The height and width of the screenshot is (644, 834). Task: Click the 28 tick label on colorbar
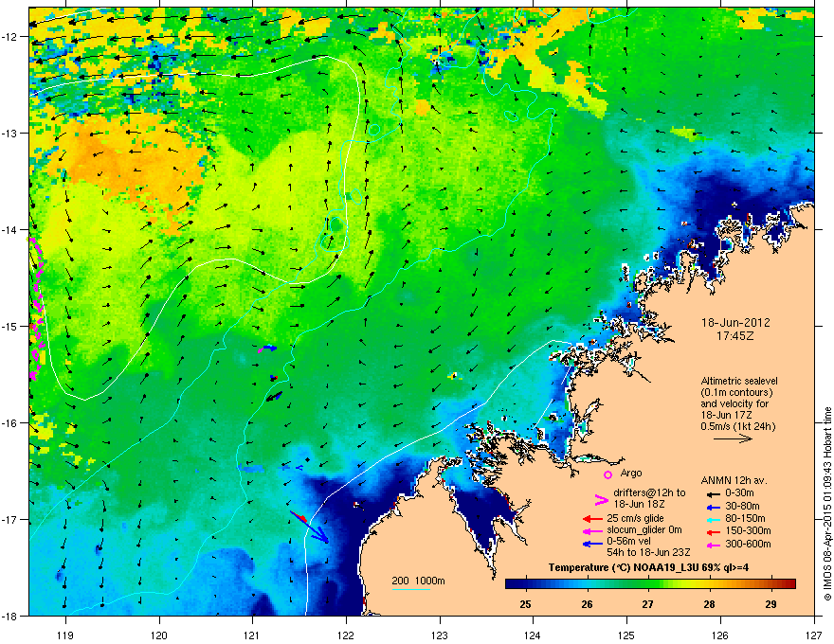pyautogui.click(x=709, y=604)
